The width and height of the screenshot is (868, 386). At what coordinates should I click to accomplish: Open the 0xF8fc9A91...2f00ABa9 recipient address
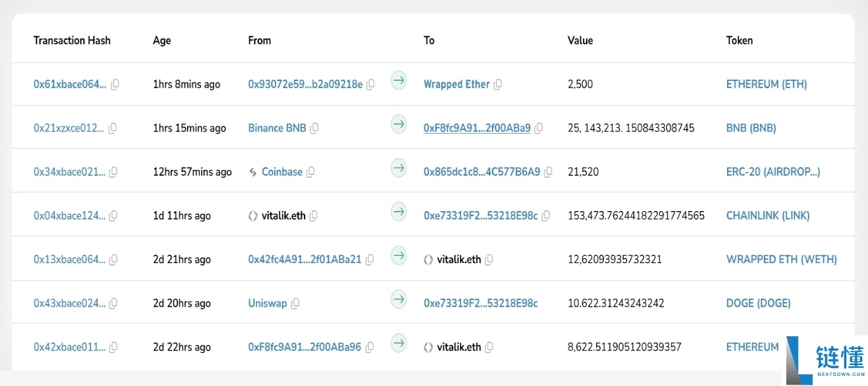click(477, 128)
